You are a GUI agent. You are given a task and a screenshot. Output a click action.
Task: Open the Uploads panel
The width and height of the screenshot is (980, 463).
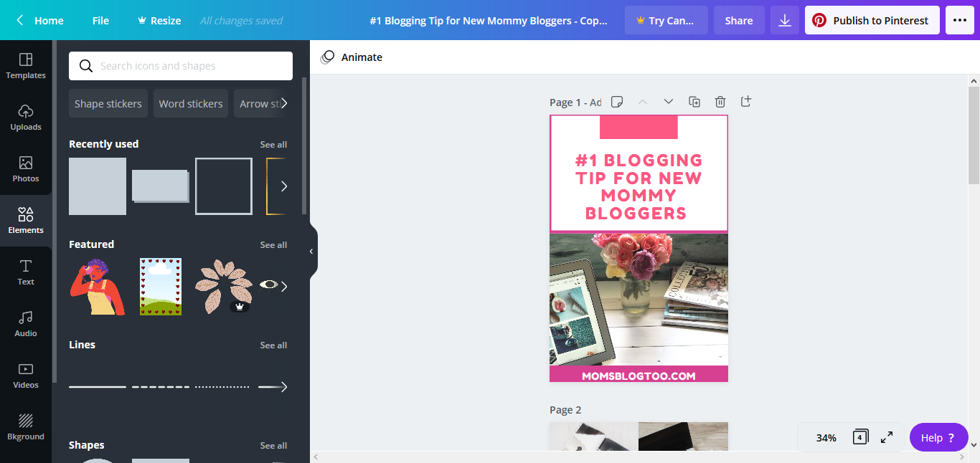coord(26,118)
